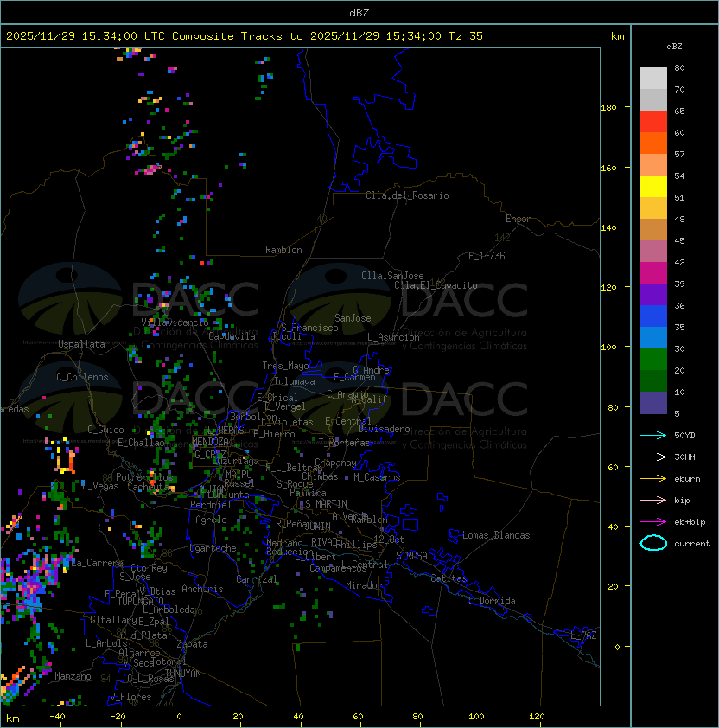Click the TUPUNGATO map label

tap(140, 602)
